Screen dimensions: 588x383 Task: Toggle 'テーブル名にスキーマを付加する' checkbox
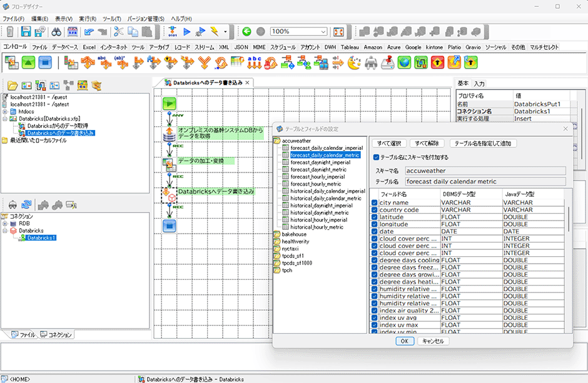376,157
